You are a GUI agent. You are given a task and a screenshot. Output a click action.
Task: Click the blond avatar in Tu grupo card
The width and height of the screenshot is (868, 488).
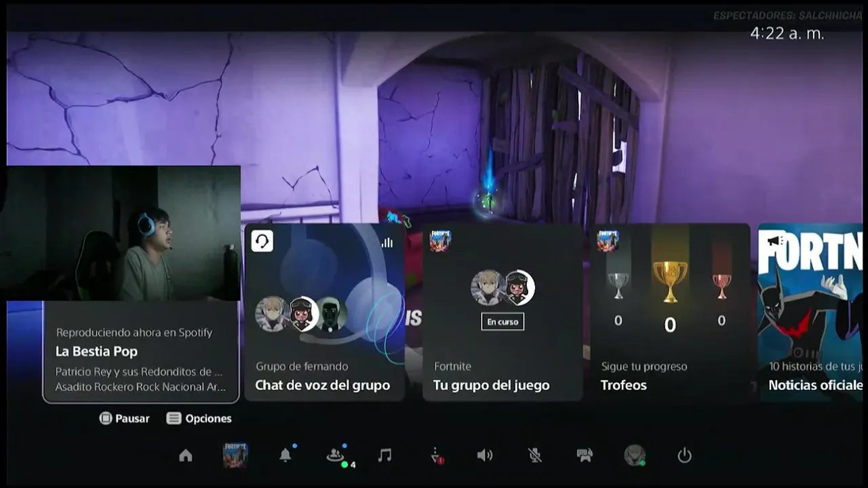(487, 287)
